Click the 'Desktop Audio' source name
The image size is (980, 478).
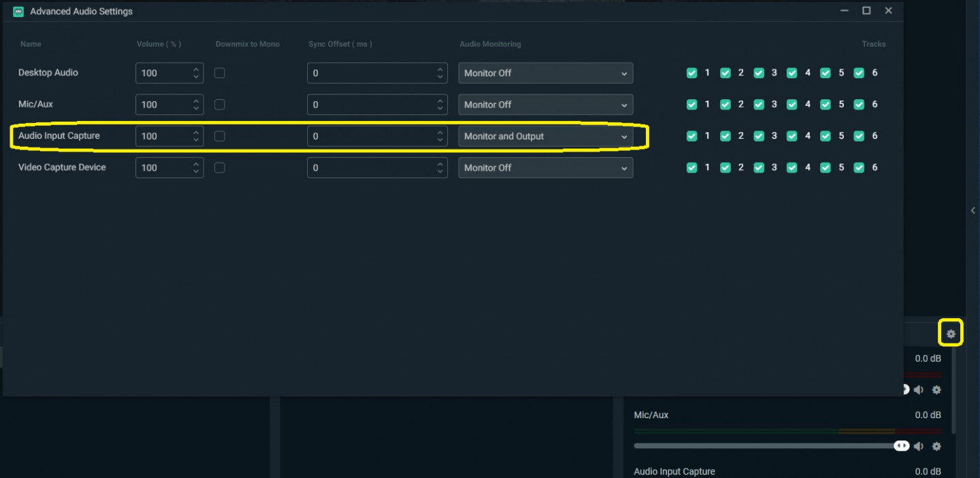point(48,73)
